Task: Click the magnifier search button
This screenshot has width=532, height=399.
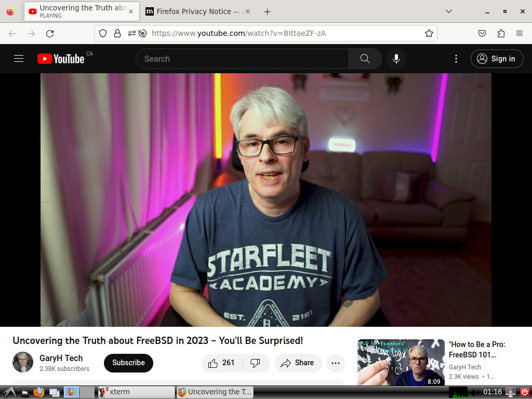Action: [365, 59]
